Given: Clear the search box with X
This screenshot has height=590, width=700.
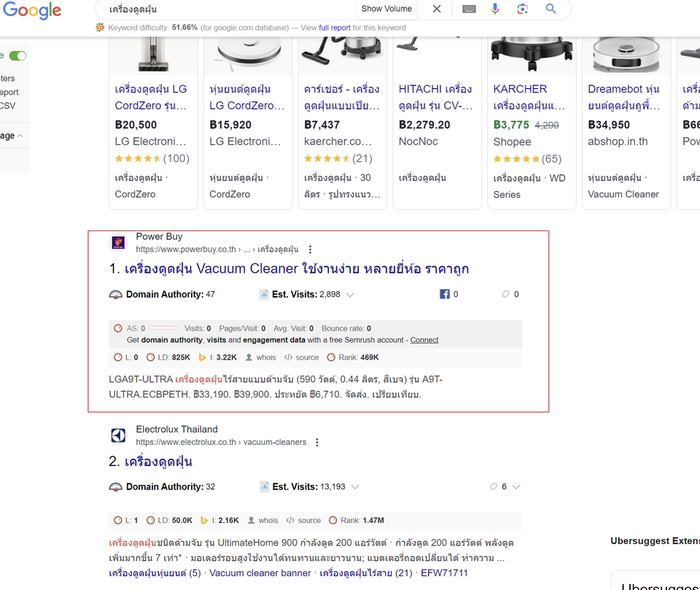Looking at the screenshot, I should 437,9.
